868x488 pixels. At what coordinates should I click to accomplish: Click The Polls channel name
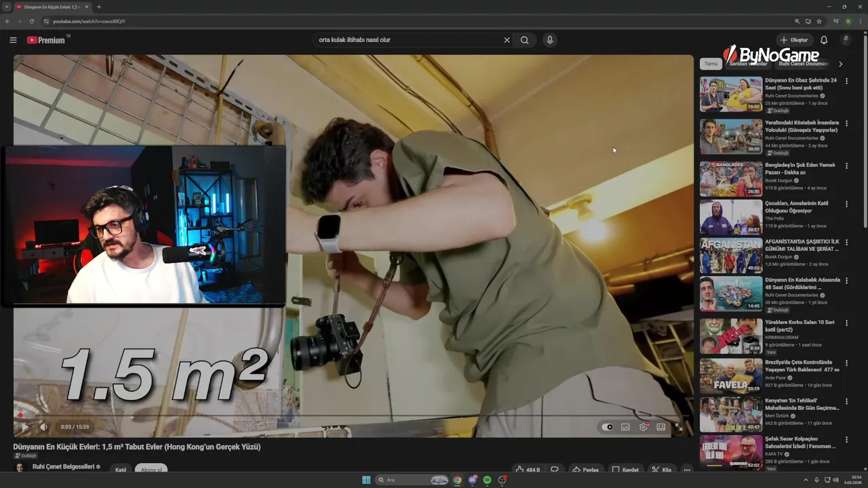[x=774, y=218]
